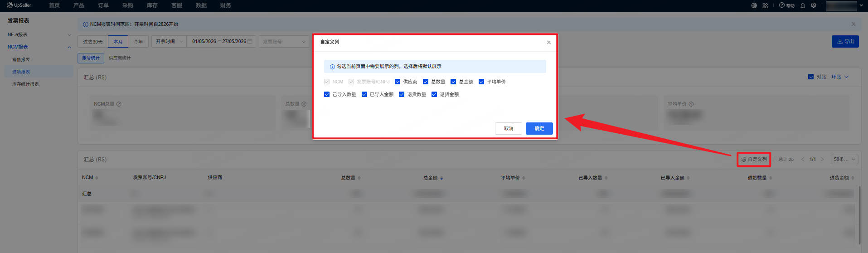Open 库存统计报表 in the sidebar

[25, 84]
